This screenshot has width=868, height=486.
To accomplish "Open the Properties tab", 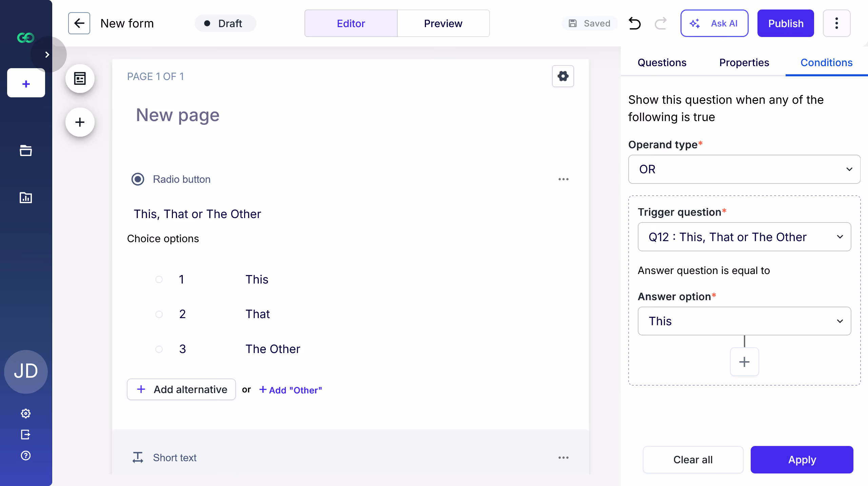I will (x=744, y=63).
